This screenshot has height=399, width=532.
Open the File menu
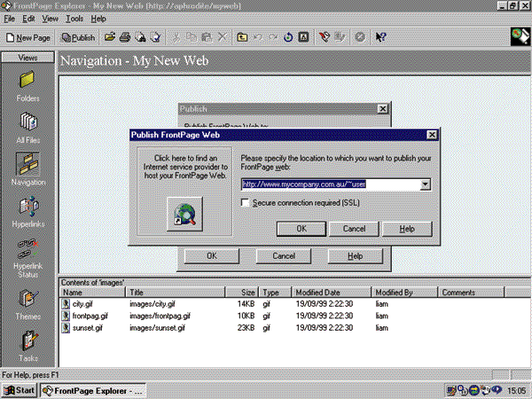click(x=9, y=18)
